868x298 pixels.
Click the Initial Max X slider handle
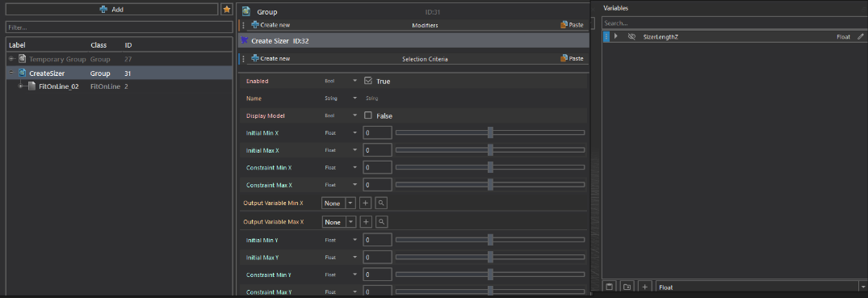pos(490,150)
